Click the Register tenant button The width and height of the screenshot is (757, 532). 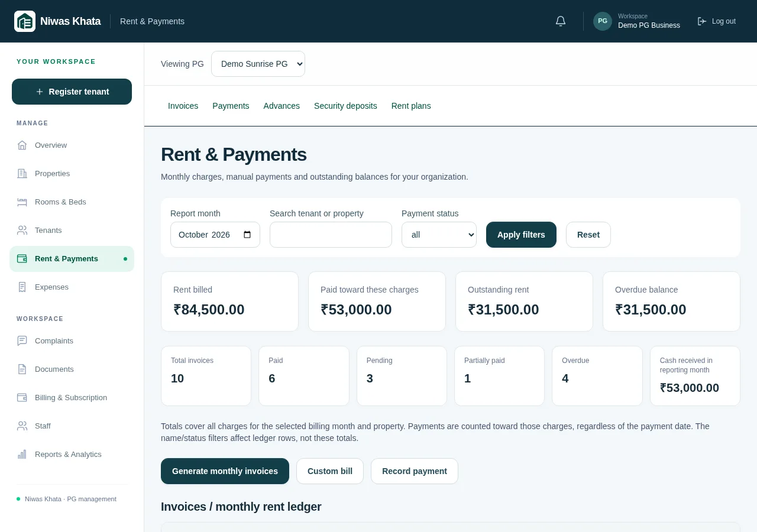(x=72, y=92)
